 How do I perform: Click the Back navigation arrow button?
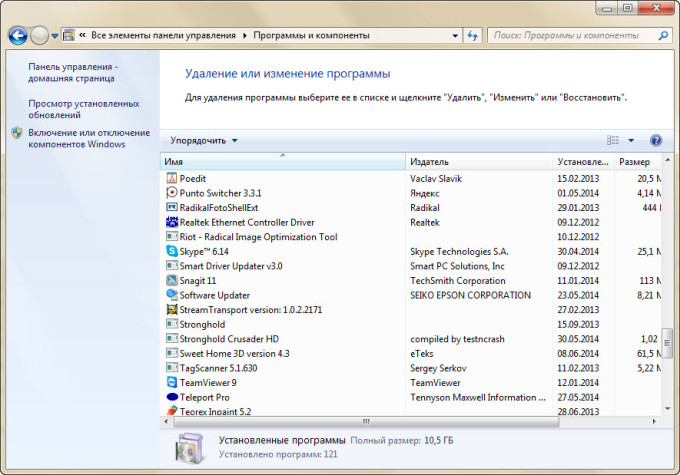pos(18,36)
